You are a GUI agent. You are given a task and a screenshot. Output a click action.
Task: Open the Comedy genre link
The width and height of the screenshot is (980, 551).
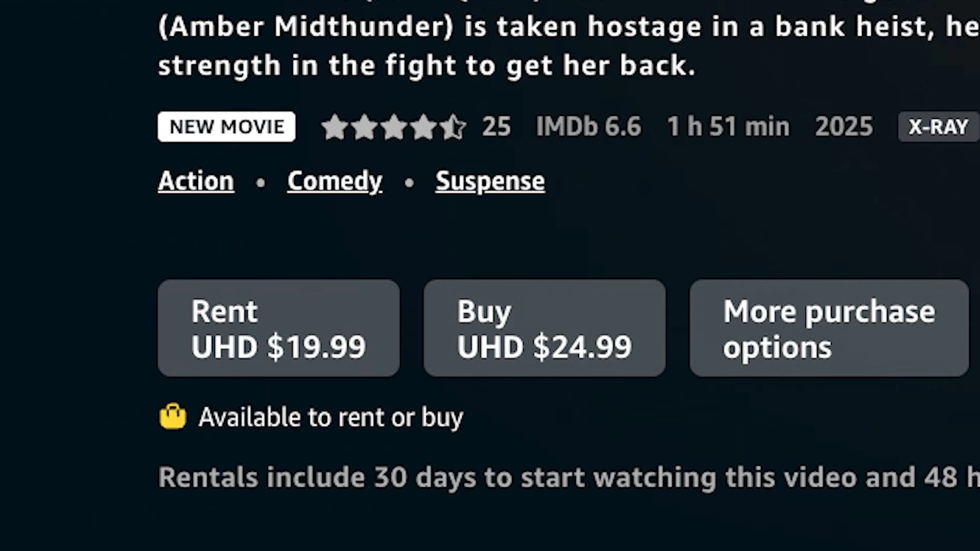pyautogui.click(x=335, y=181)
